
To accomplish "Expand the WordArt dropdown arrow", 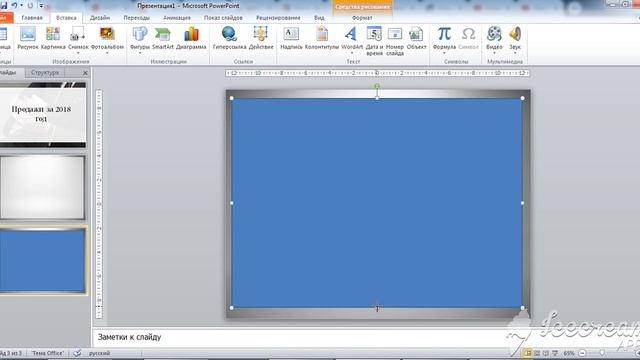I will (351, 53).
